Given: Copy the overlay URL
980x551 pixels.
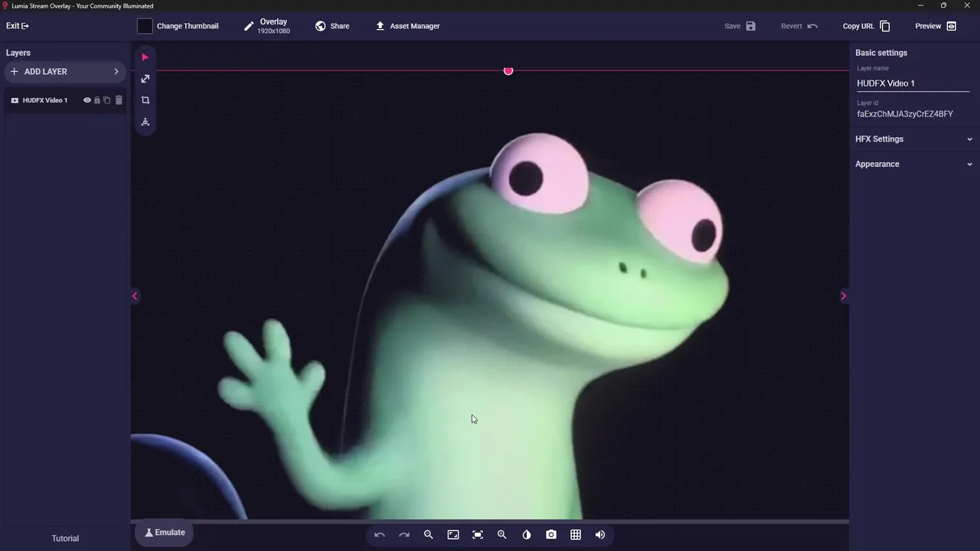Looking at the screenshot, I should pos(867,26).
